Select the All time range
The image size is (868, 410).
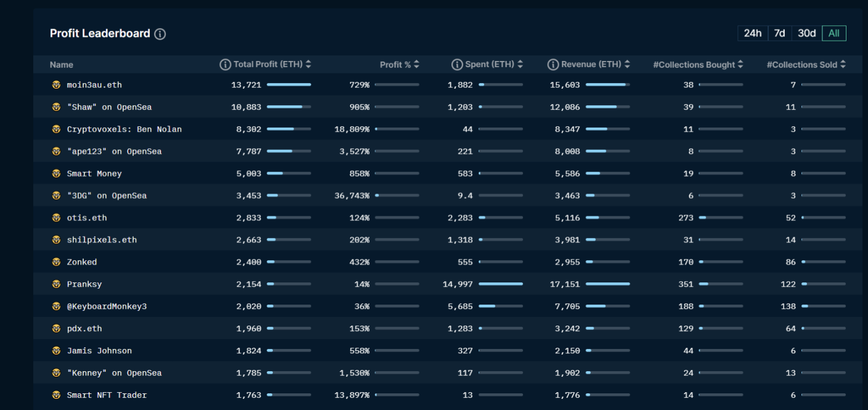tap(834, 33)
